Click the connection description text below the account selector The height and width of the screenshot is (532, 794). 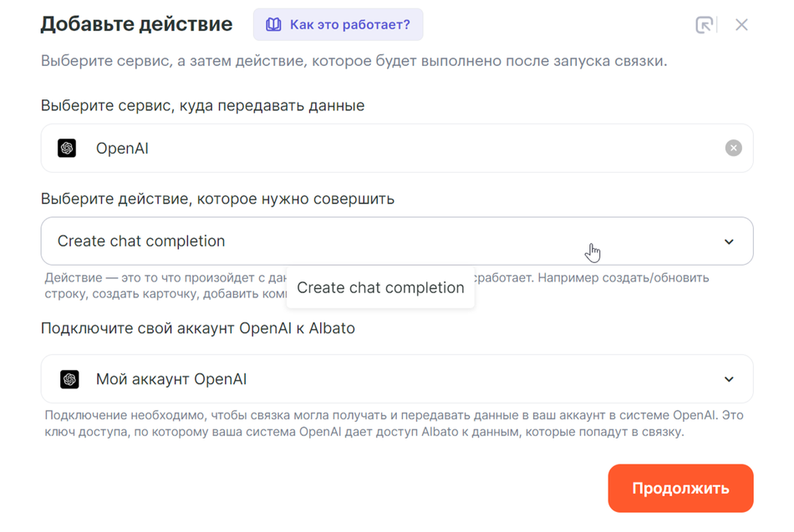coord(393,423)
